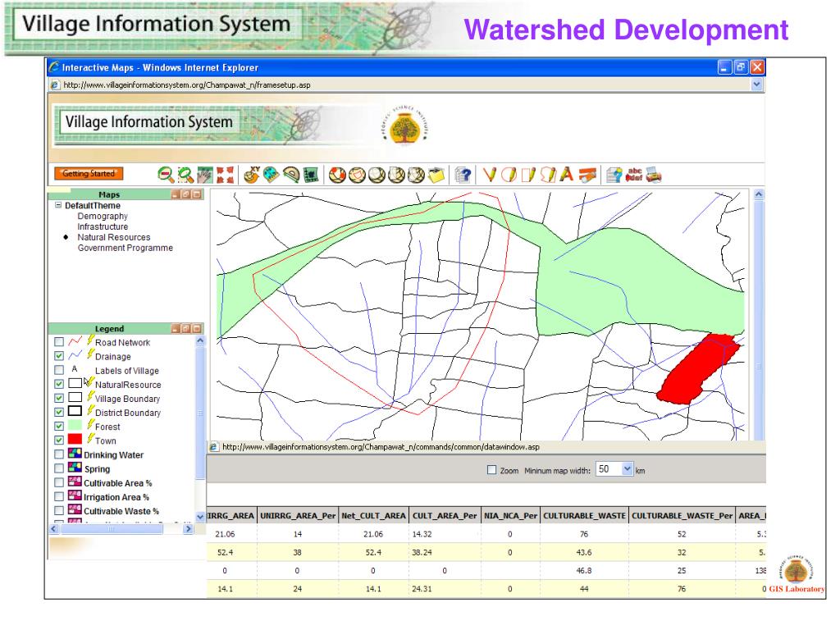Click the DefaultTheme label
The height and width of the screenshot is (630, 840).
93,205
